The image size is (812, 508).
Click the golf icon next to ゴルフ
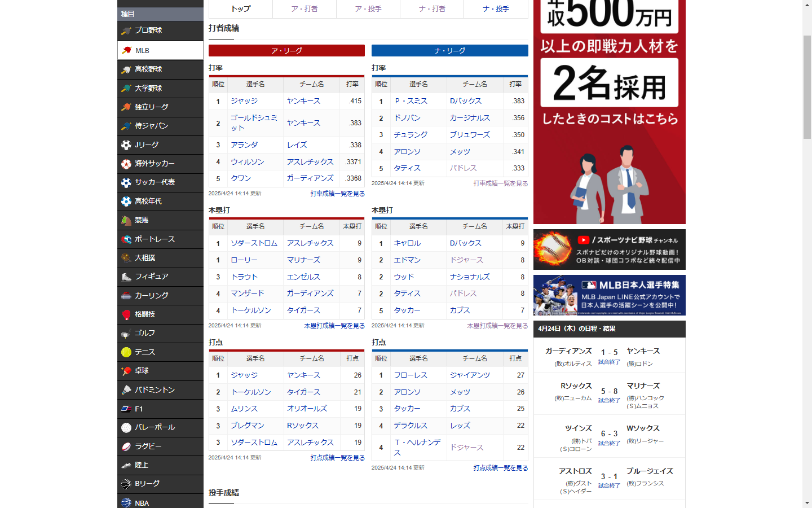click(126, 334)
